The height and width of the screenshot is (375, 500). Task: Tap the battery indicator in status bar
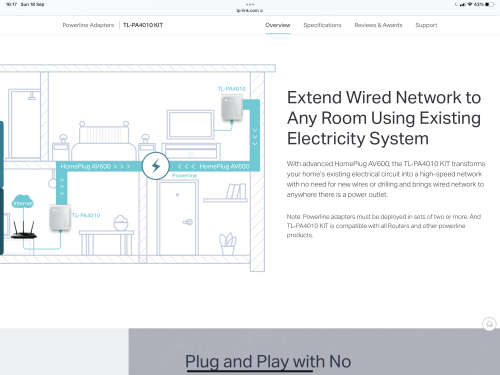[x=489, y=4]
